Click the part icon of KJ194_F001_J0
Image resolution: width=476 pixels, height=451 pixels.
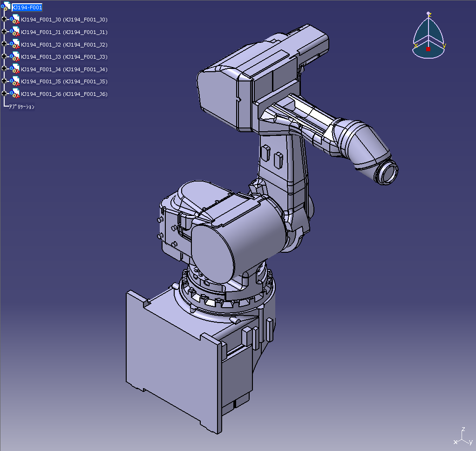tap(14, 19)
